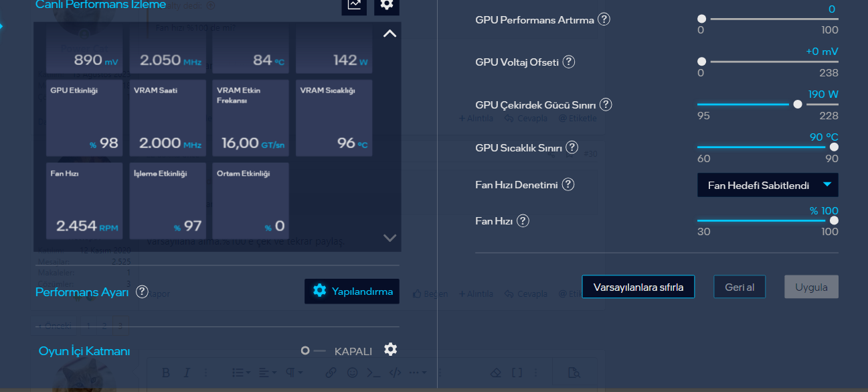Show help for GPU Sıcaklık Sınırı
The height and width of the screenshot is (392, 868).
click(x=572, y=147)
